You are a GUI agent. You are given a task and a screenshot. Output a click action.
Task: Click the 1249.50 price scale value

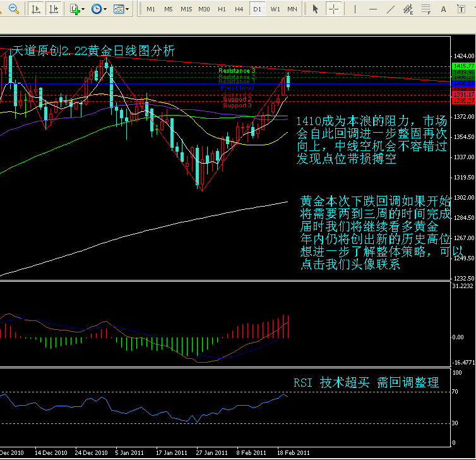pyautogui.click(x=464, y=258)
